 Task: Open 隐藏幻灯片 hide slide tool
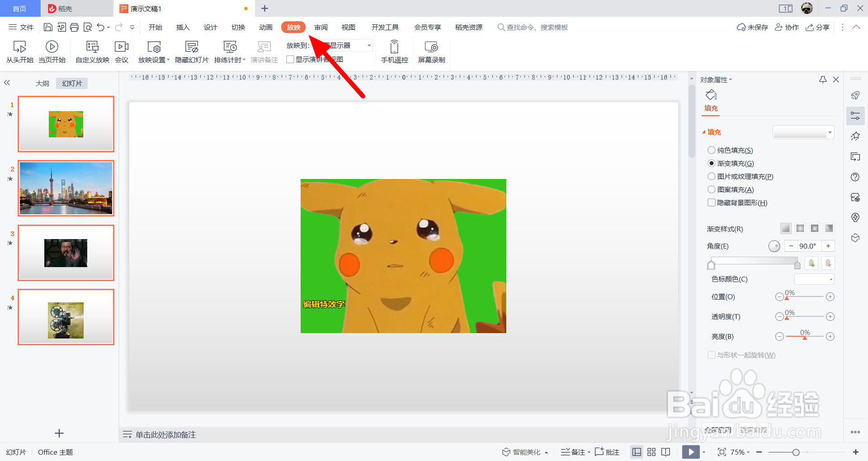pyautogui.click(x=192, y=52)
